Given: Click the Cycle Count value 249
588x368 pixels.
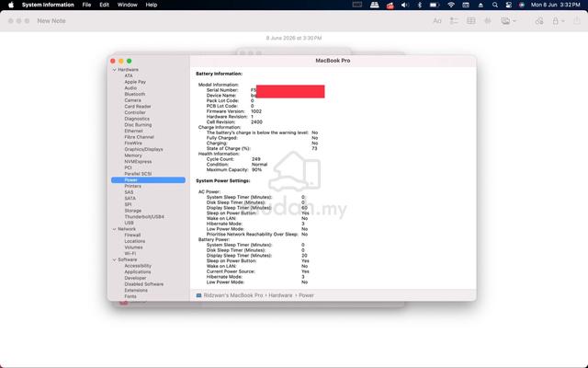Looking at the screenshot, I should pyautogui.click(x=256, y=159).
